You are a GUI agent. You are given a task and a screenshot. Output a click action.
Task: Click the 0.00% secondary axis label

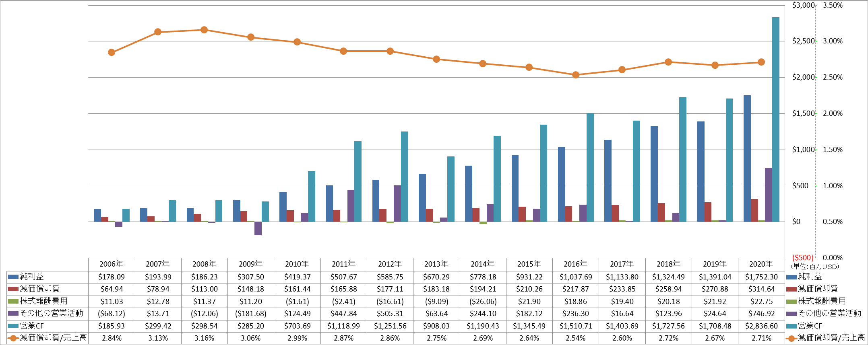[833, 258]
